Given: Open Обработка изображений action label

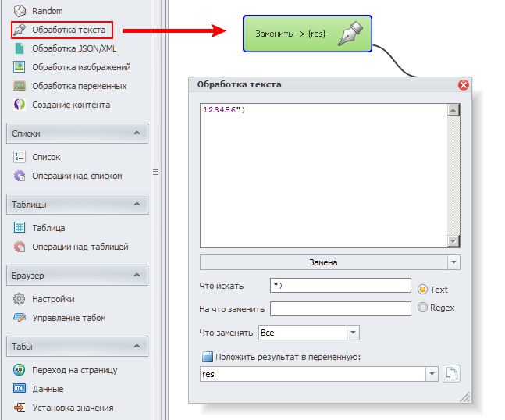Looking at the screenshot, I should [x=81, y=67].
